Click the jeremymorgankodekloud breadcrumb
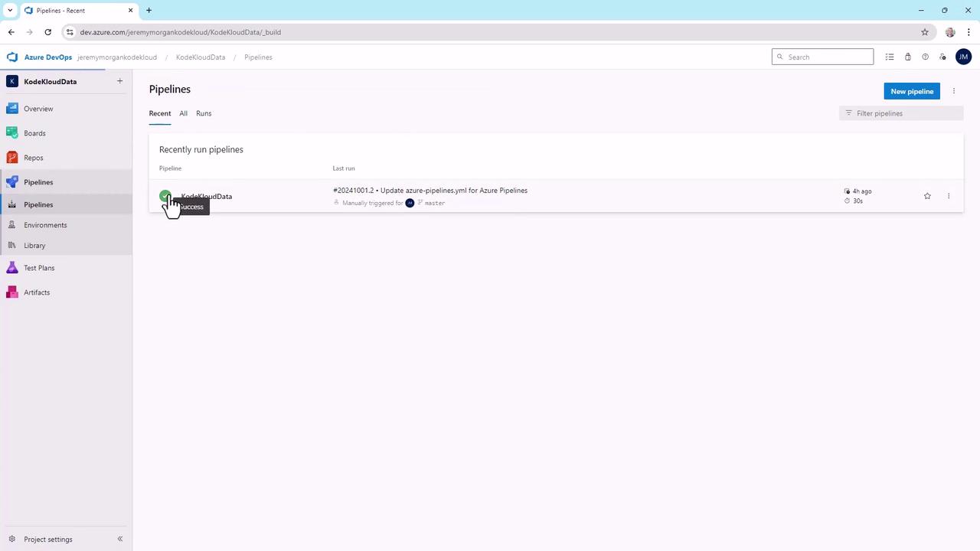This screenshot has height=551, width=980. (117, 57)
